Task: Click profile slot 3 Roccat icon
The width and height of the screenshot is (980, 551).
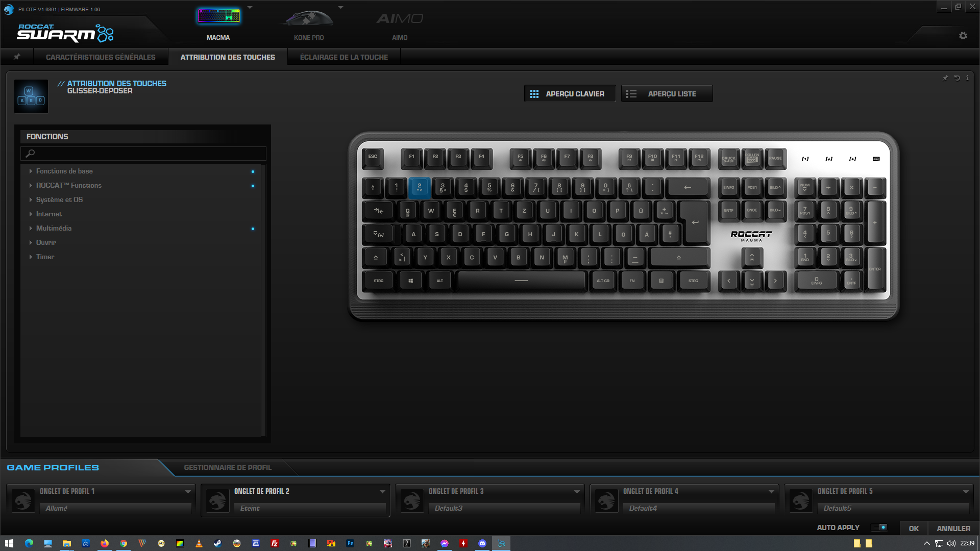Action: click(412, 500)
